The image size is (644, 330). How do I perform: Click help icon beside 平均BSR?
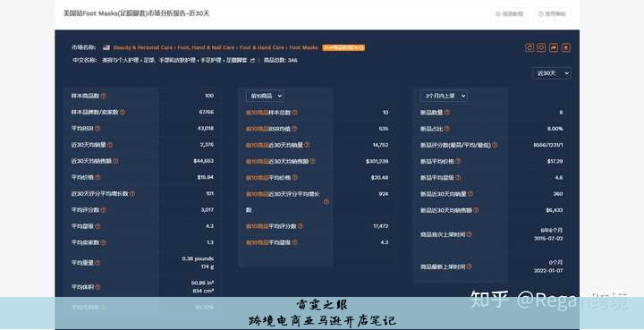tap(97, 129)
